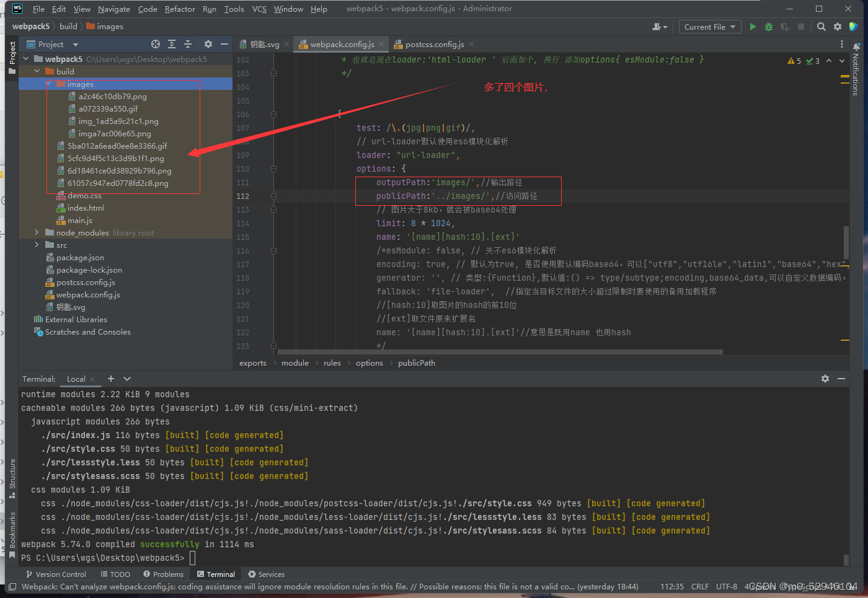This screenshot has height=598, width=868.
Task: Close the postcss.config.js tab
Action: click(471, 45)
